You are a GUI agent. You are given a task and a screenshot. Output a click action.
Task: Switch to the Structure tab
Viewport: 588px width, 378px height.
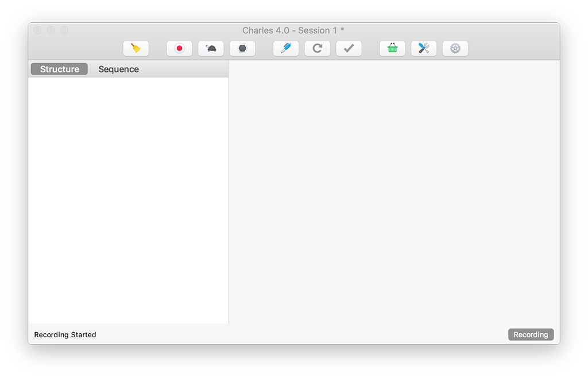pos(60,69)
